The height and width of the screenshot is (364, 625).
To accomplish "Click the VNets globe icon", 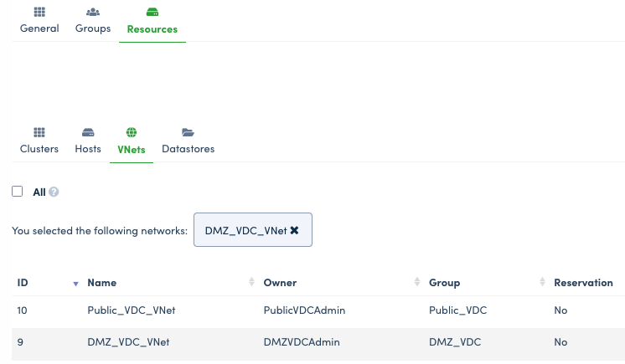I will (x=132, y=132).
